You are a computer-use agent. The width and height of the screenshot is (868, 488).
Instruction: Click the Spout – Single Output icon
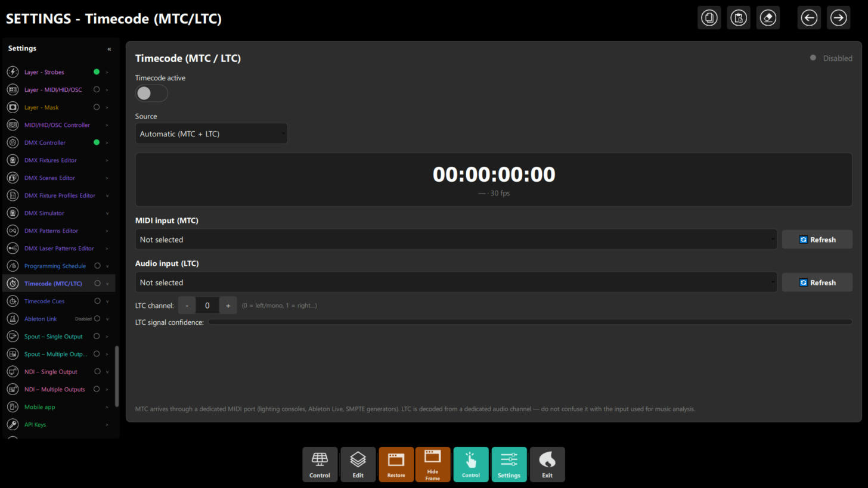click(x=13, y=337)
